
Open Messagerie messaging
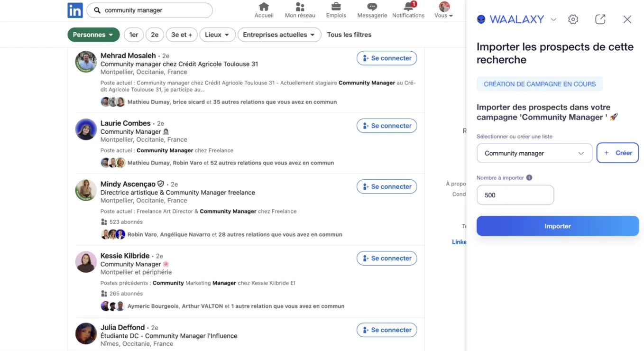372,10
